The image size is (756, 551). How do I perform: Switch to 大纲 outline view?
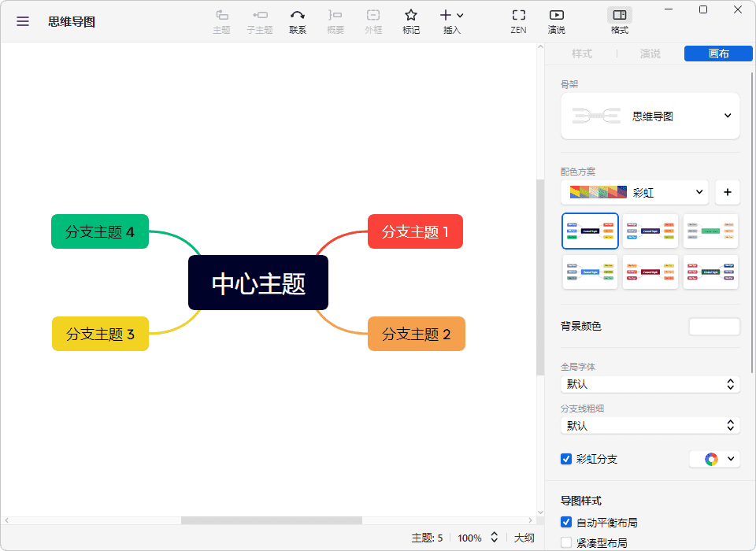point(524,538)
